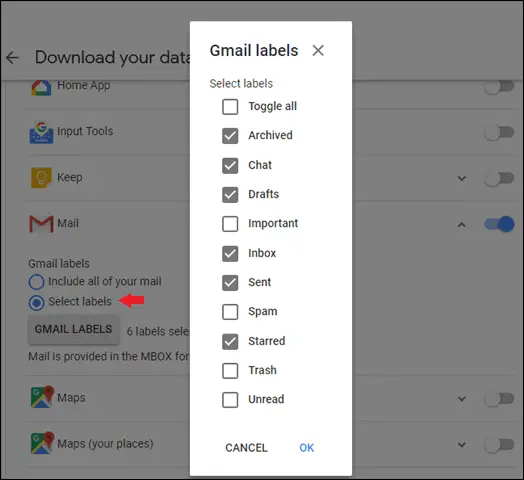Image resolution: width=524 pixels, height=480 pixels.
Task: Click the Input Tools icon
Action: (x=41, y=133)
